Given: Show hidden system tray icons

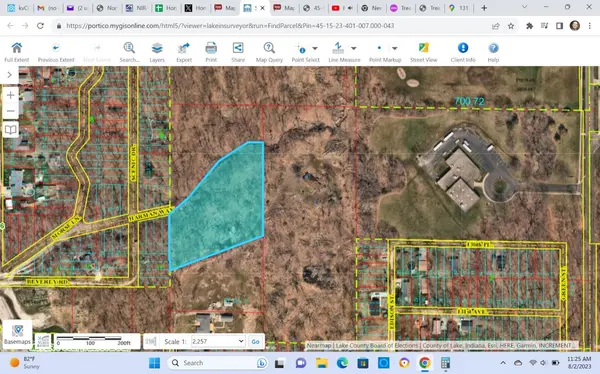Looking at the screenshot, I should click(x=503, y=363).
